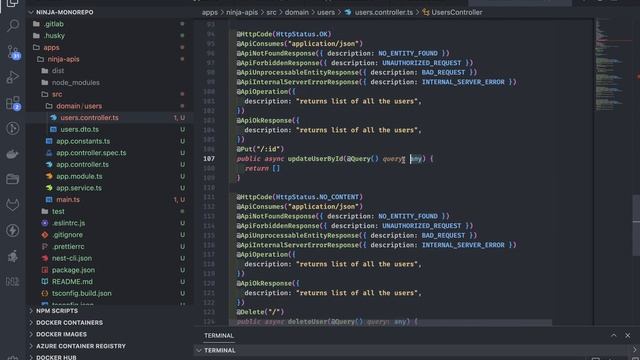This screenshot has height=360, width=640.
Task: Collapse the TERMINAL group chevron
Action: coord(199,351)
